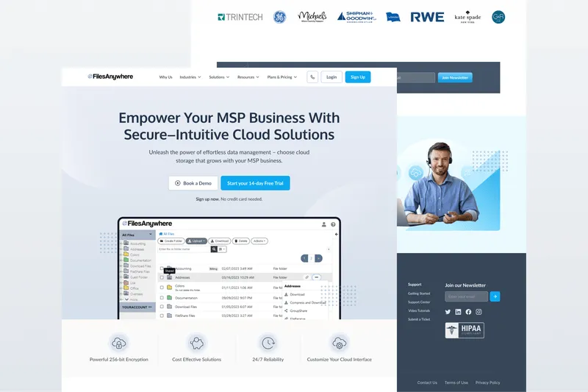
Task: Click the Powerful 256-bit Encryption cloud lock icon
Action: 119,343
